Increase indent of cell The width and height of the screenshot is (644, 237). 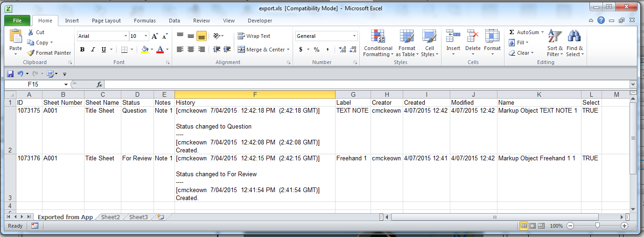(227, 50)
